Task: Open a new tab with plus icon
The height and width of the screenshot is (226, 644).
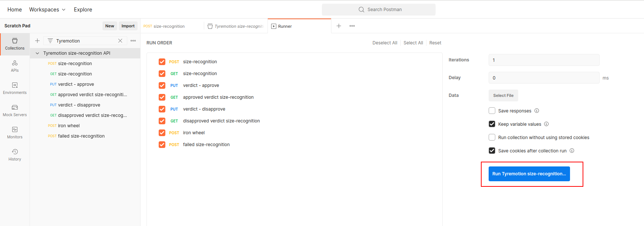Action: 338,26
